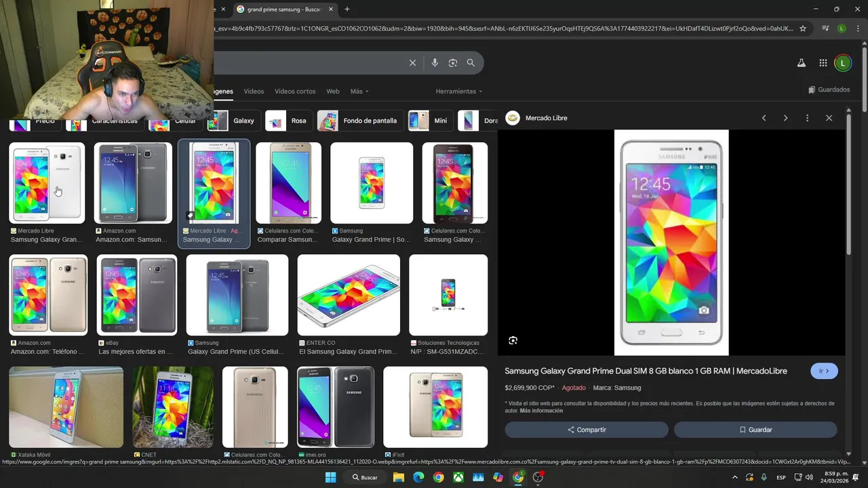
Task: Open File Explorer from taskbar
Action: pos(399,477)
